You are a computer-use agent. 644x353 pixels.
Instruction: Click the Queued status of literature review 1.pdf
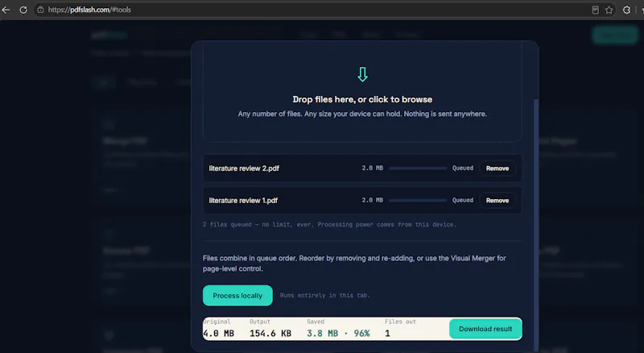tap(463, 200)
